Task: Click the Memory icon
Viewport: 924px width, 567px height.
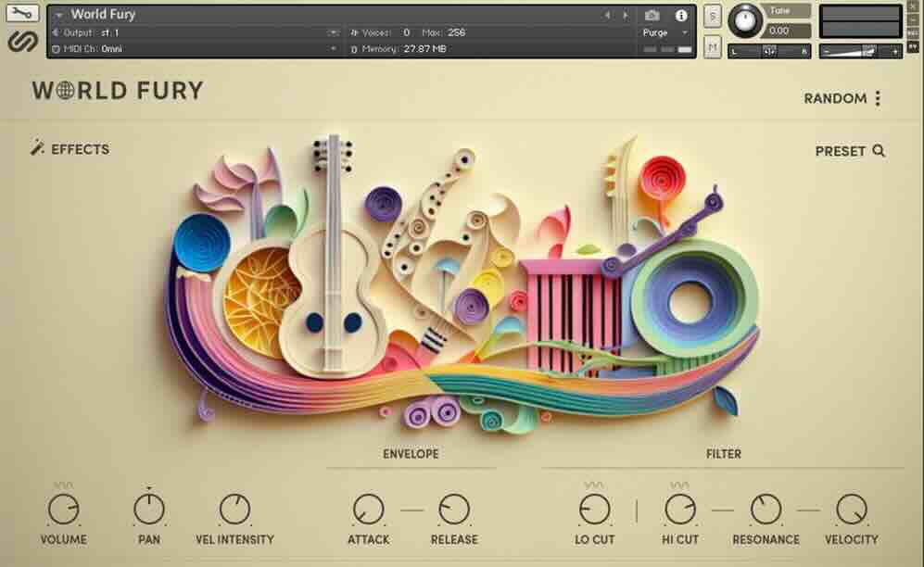Action: pos(354,49)
